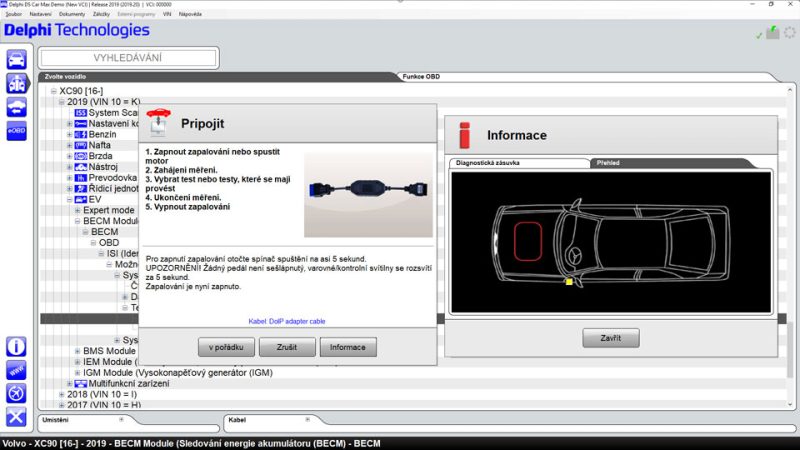
Task: Select the truck vehicle icon in sidebar
Action: tap(16, 83)
